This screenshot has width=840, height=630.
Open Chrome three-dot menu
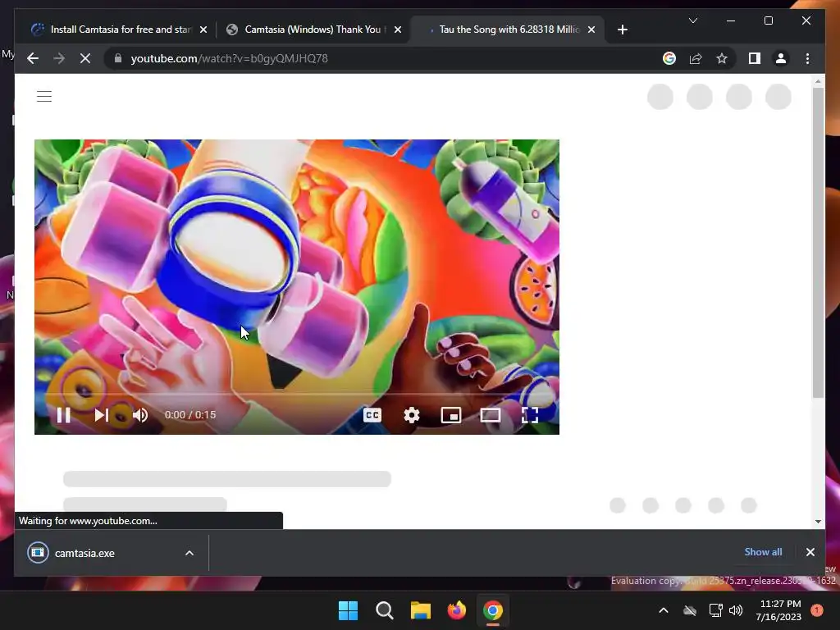(807, 58)
